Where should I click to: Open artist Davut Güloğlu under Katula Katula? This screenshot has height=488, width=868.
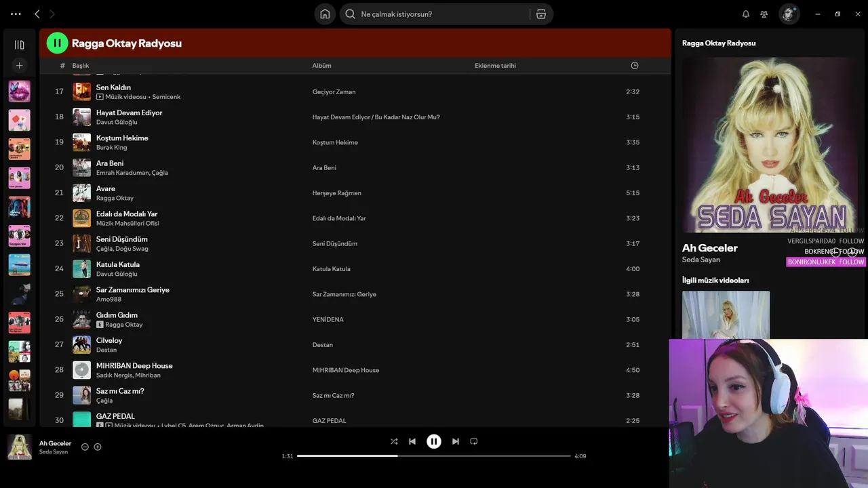[x=117, y=274]
